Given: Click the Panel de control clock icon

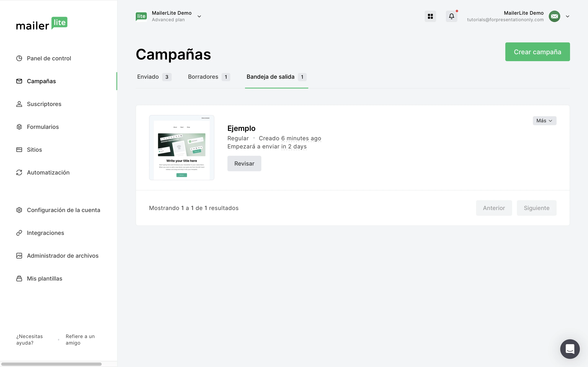Looking at the screenshot, I should pyautogui.click(x=19, y=58).
